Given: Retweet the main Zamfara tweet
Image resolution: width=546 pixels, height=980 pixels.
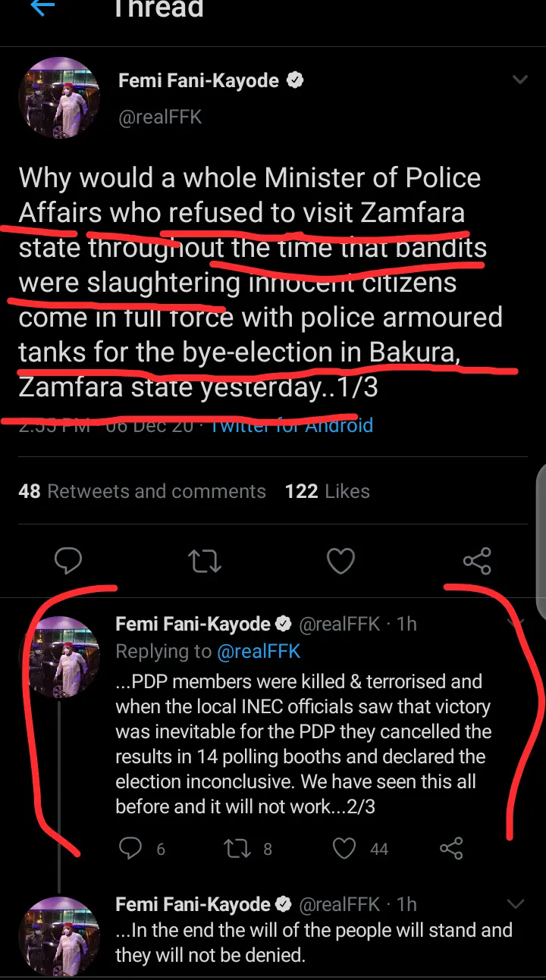Looking at the screenshot, I should coord(204,561).
